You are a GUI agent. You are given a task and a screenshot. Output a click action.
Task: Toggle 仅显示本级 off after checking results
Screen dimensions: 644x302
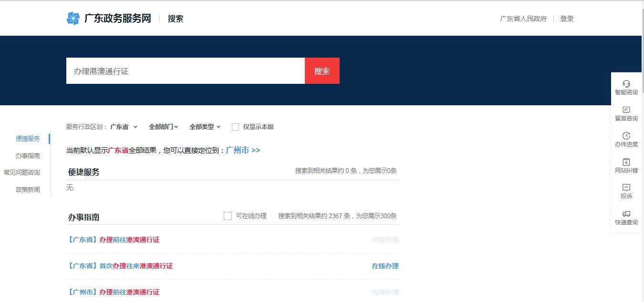[x=235, y=127]
